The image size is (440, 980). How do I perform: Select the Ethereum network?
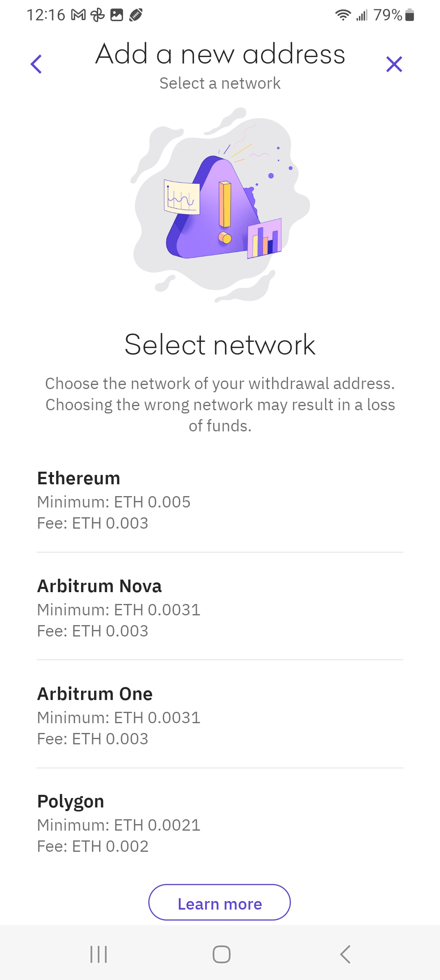pyautogui.click(x=220, y=500)
